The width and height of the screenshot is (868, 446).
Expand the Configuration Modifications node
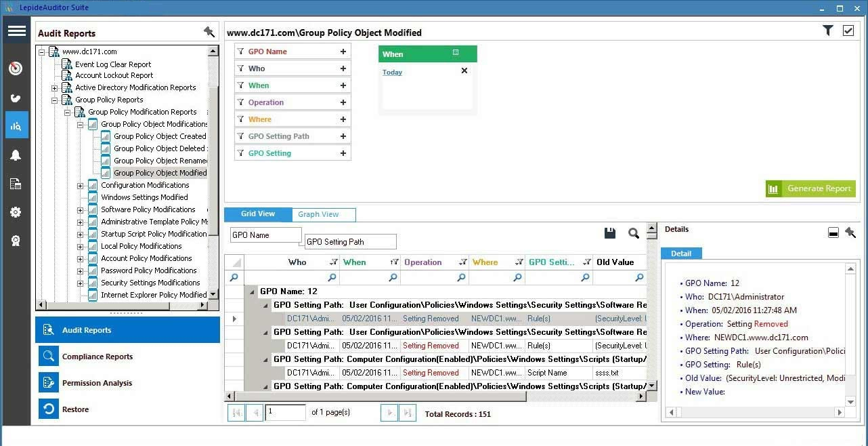(81, 186)
